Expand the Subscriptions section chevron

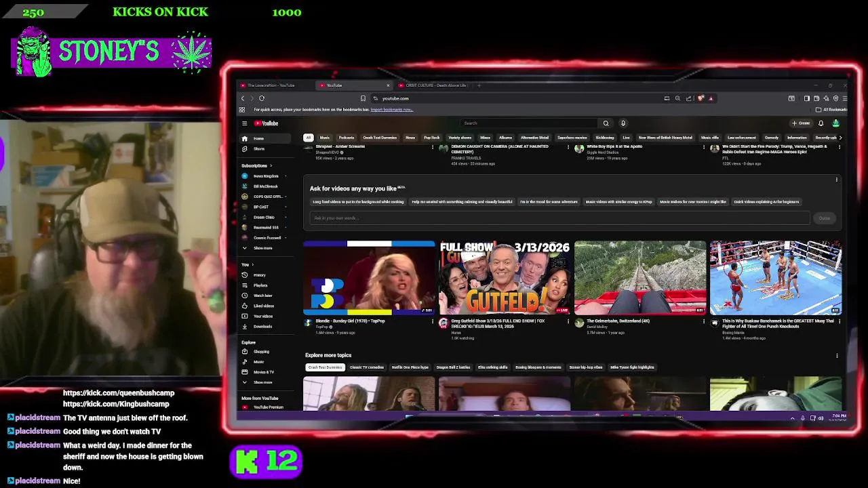point(271,165)
